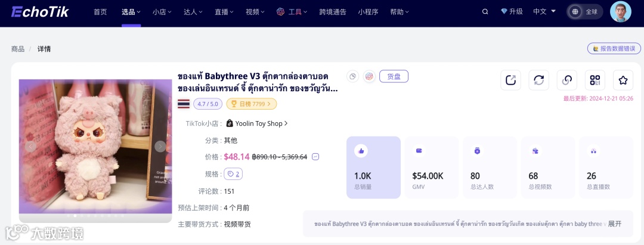
Task: Click the pink plush doll product image
Action: [95, 147]
